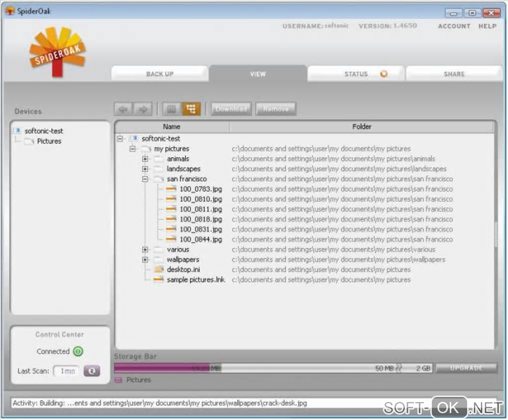Collapse the san francisco folder node
The height and width of the screenshot is (420, 508).
pos(145,179)
